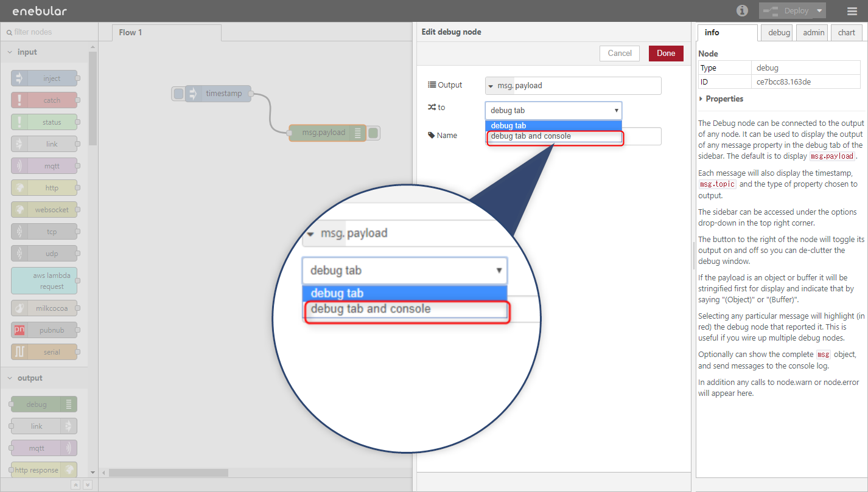
Task: Select the pubnub node in palette
Action: 44,330
